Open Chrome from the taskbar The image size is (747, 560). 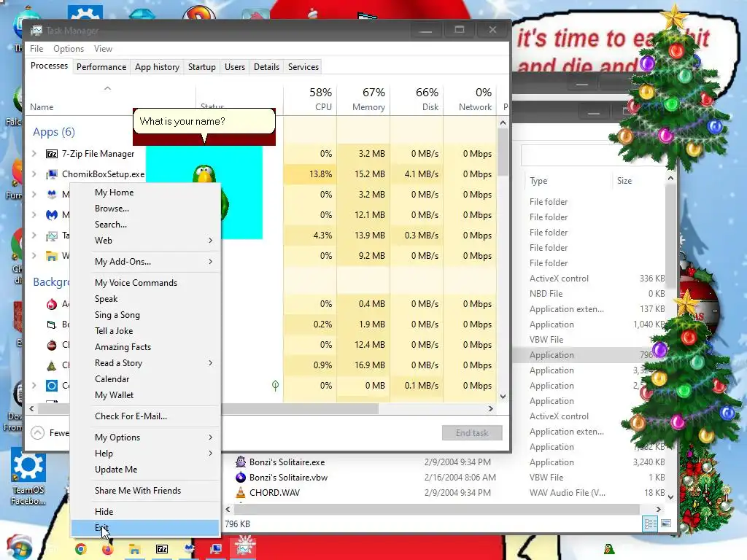[81, 549]
